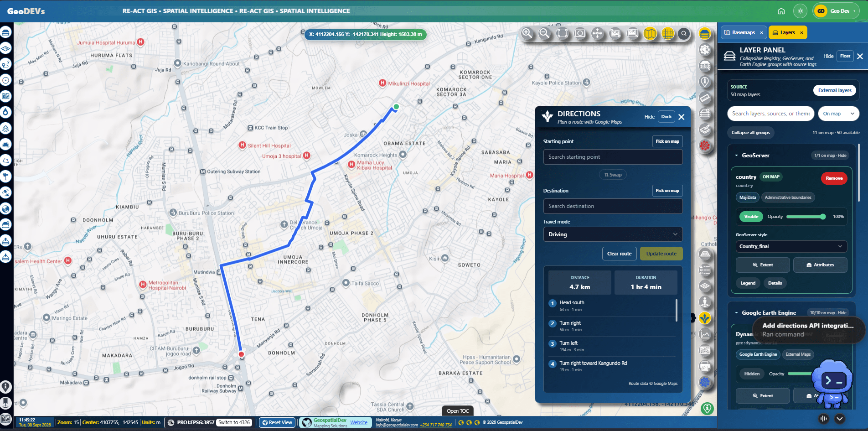Open the terminal robot assistant
This screenshot has height=431, width=868.
833,383
